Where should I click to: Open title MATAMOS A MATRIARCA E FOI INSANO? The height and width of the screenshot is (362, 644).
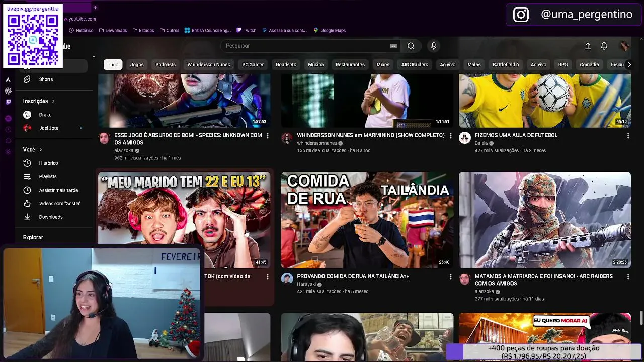click(x=544, y=280)
